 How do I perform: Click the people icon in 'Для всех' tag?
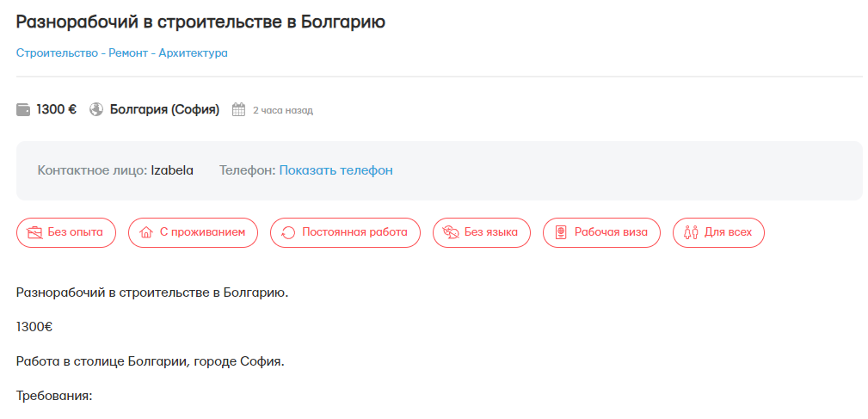point(691,232)
